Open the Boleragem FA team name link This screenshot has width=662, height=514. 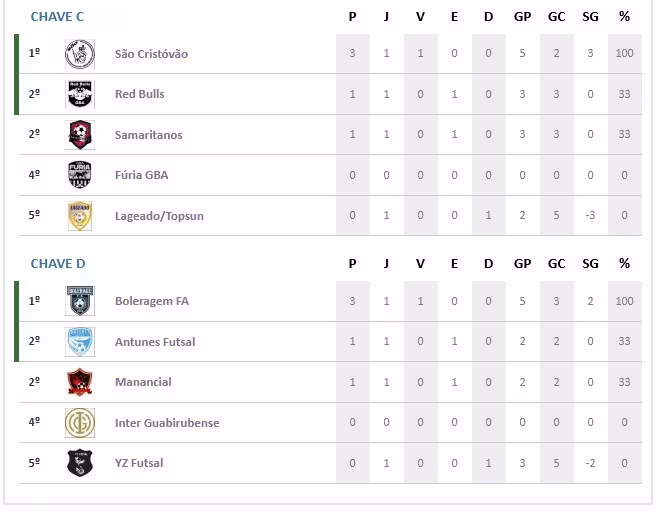pyautogui.click(x=151, y=301)
